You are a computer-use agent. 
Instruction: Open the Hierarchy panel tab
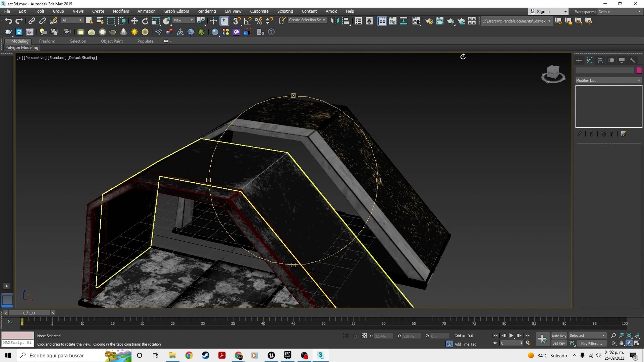[x=600, y=60]
